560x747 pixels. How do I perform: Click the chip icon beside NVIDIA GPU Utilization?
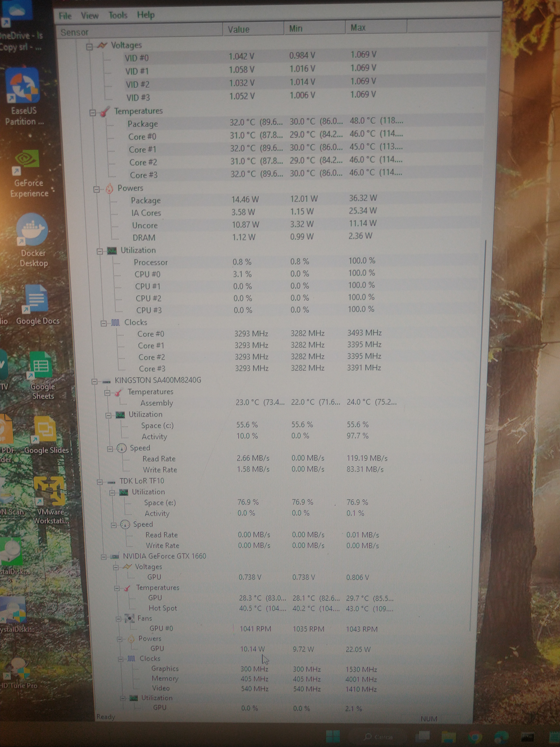(134, 698)
